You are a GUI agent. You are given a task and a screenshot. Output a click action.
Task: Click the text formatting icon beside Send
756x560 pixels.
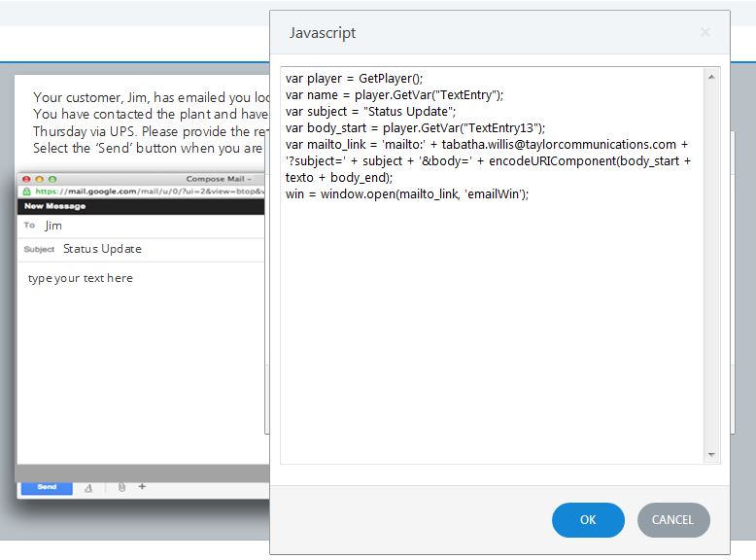click(x=88, y=488)
